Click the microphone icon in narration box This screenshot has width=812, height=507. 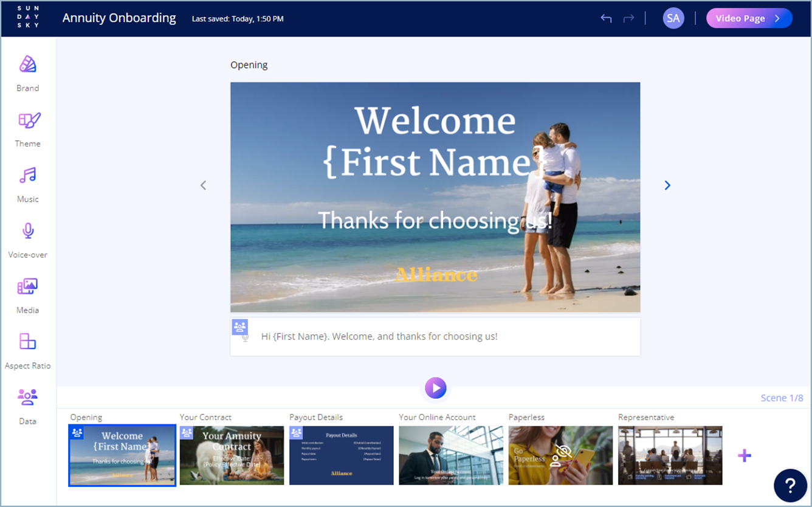click(245, 337)
